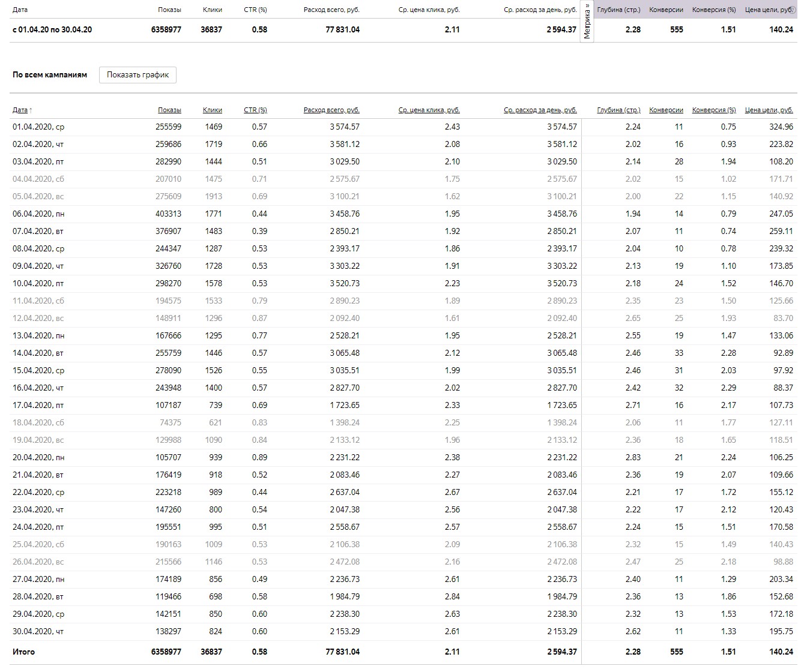Select CTR value 0.89 for 20.04.2020

coord(259,457)
